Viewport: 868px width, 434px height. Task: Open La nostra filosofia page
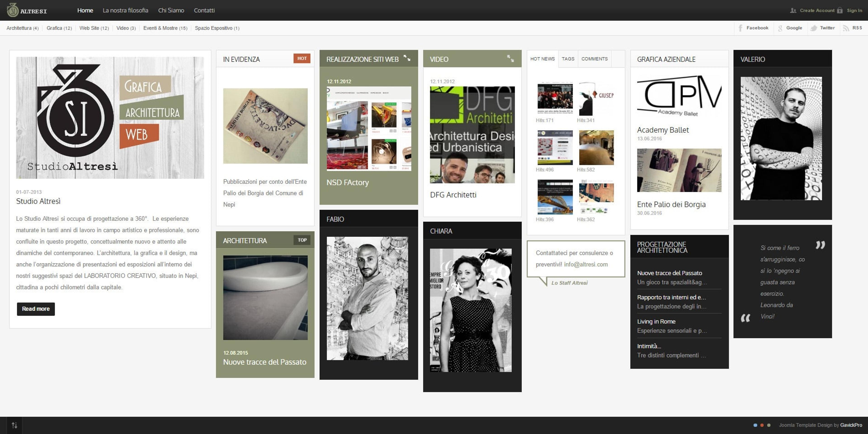point(125,10)
